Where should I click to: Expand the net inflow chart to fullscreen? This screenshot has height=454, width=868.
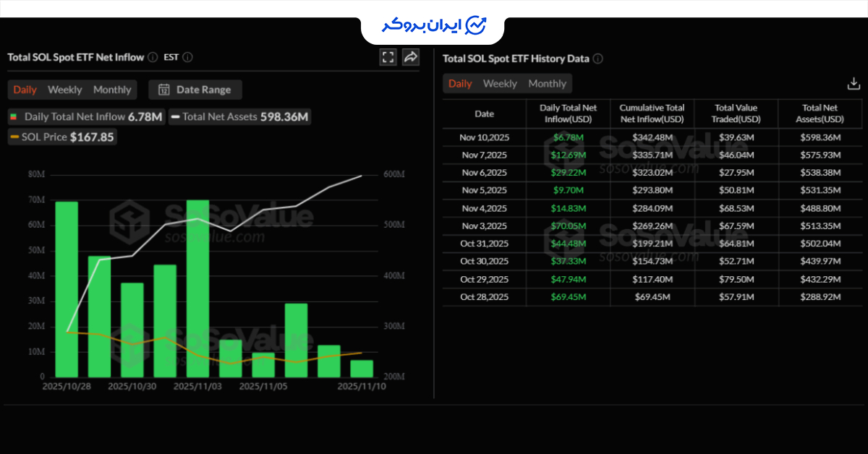388,57
